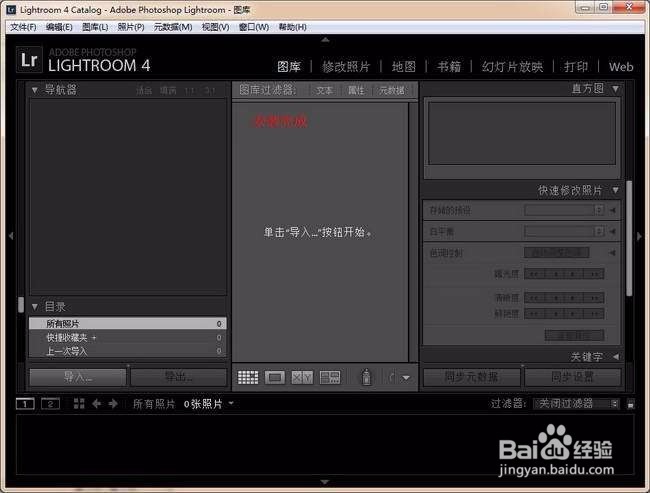Choose the 属性 library filter
The image size is (650, 493).
(x=356, y=90)
